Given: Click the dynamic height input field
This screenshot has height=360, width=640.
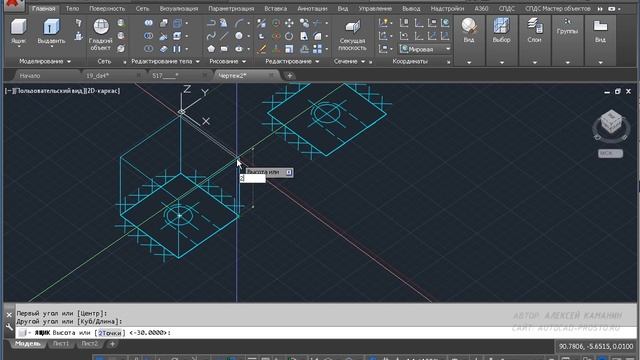Looking at the screenshot, I should click(x=253, y=179).
